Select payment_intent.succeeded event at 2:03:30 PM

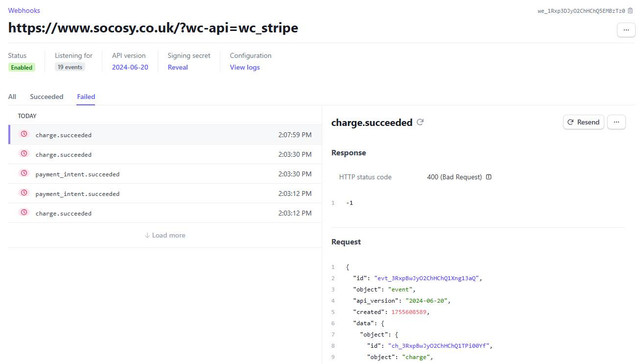pyautogui.click(x=165, y=174)
